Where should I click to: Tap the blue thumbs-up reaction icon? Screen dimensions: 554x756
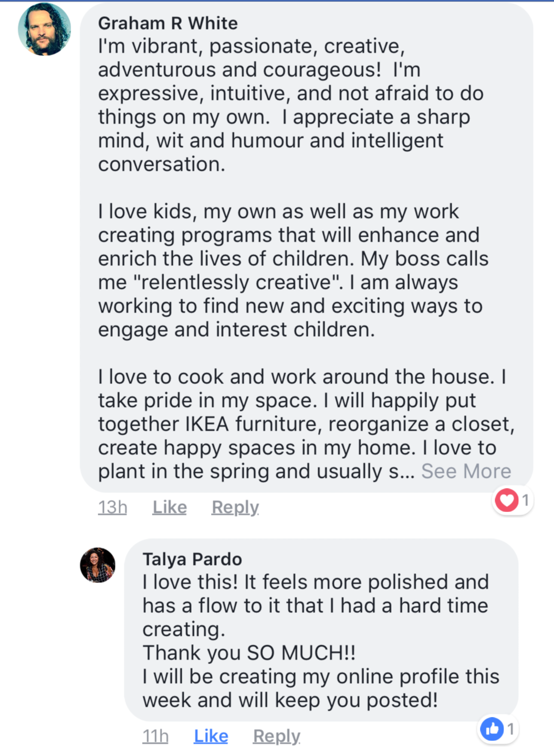click(492, 729)
